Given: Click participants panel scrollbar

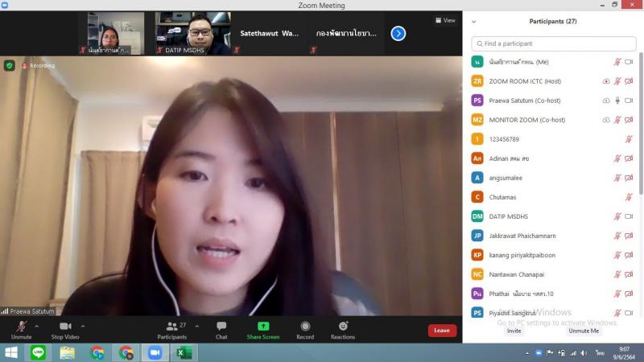Looking at the screenshot, I should (x=641, y=123).
